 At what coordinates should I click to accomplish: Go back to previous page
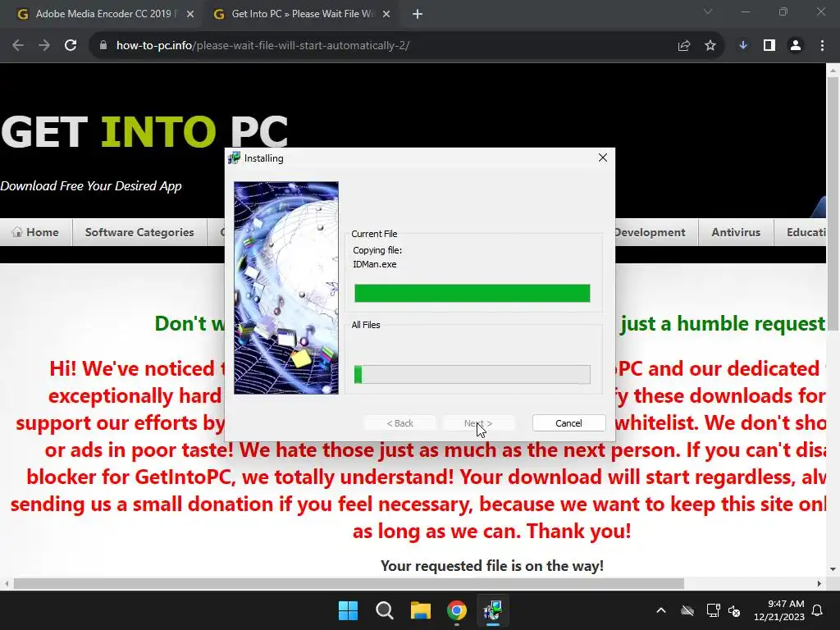click(18, 46)
